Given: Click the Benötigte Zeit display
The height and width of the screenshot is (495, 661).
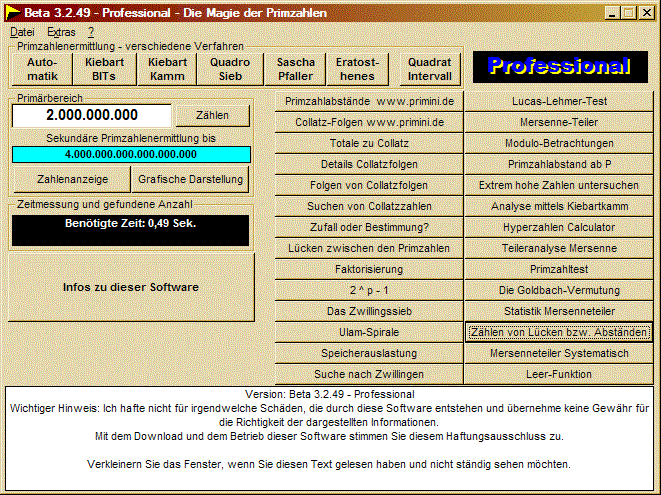Looking at the screenshot, I should point(130,230).
